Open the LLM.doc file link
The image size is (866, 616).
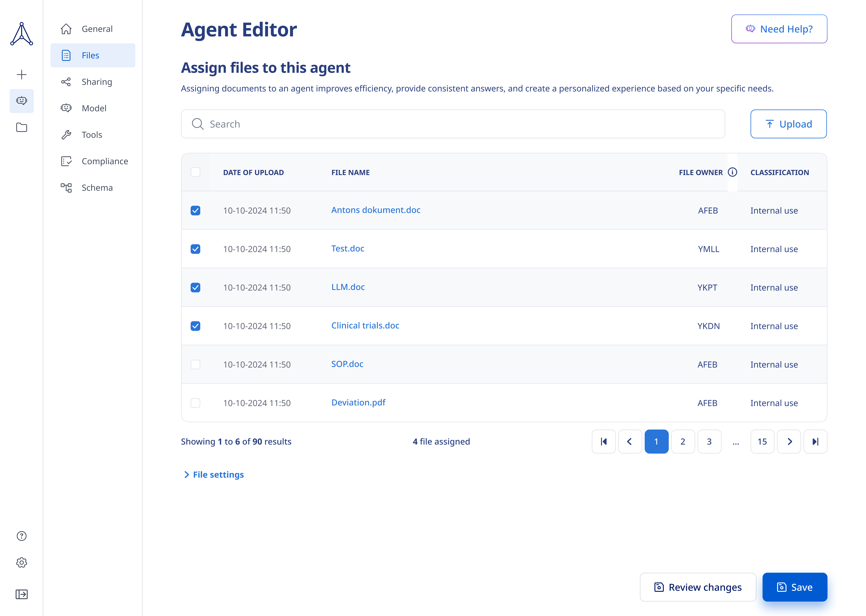tap(348, 287)
